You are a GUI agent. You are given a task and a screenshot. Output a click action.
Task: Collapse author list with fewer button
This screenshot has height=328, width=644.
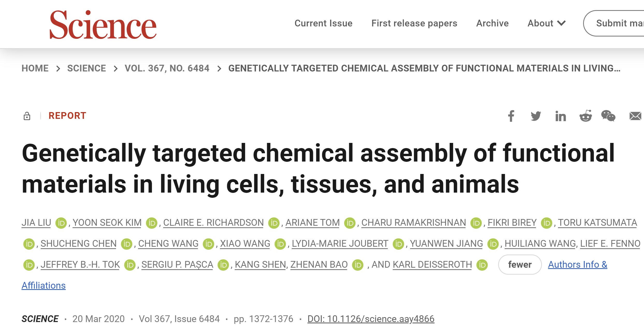coord(520,265)
